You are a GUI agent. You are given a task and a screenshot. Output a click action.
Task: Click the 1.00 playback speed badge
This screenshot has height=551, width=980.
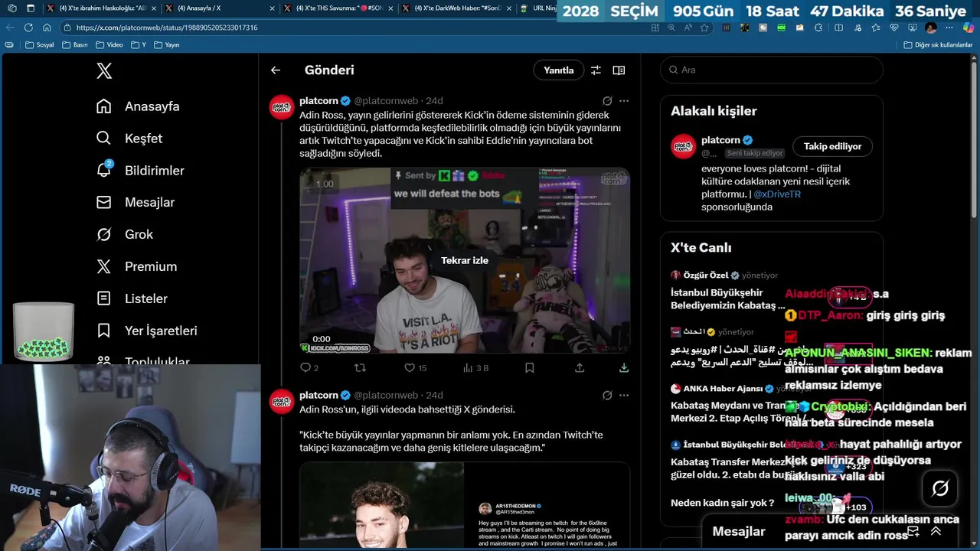tap(325, 184)
